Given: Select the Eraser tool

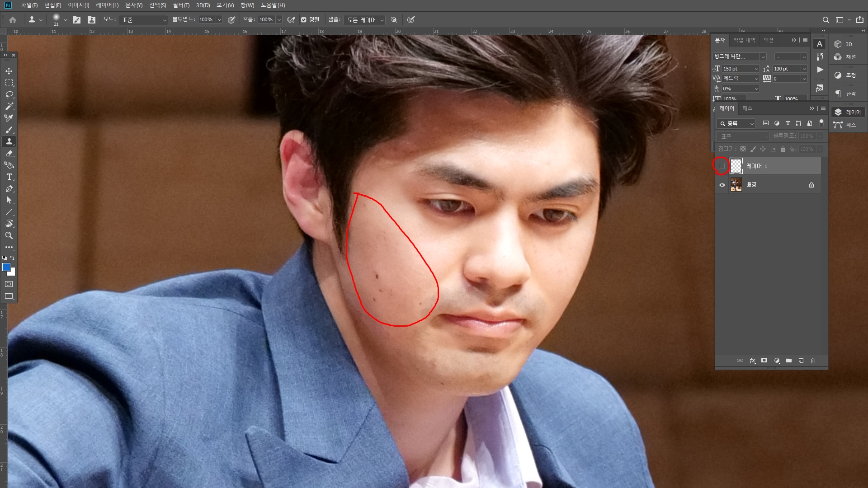Looking at the screenshot, I should point(9,154).
